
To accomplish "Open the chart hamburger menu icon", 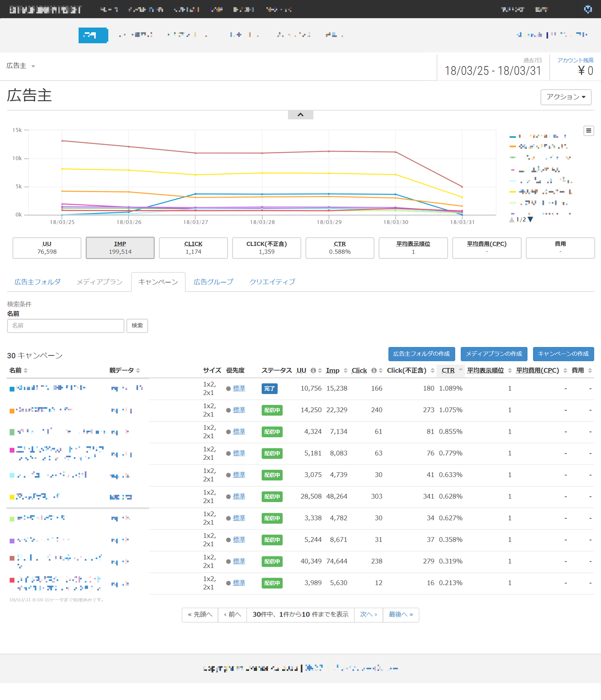I will (588, 131).
